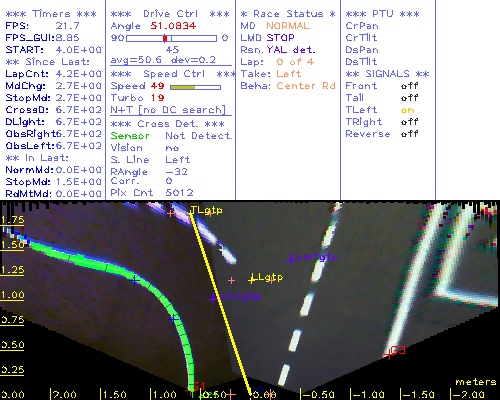This screenshot has width=500, height=400.
Task: Toggle the TLeft signal 'on' value
Action: coord(407,110)
